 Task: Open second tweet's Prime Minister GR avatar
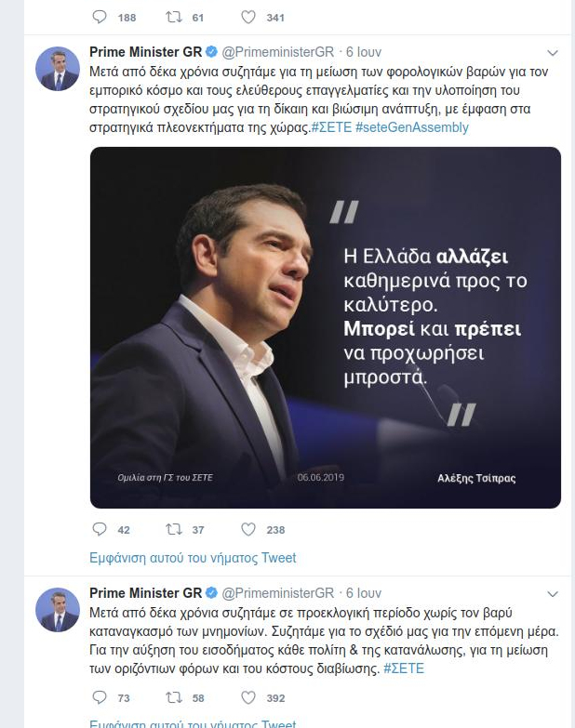point(58,610)
